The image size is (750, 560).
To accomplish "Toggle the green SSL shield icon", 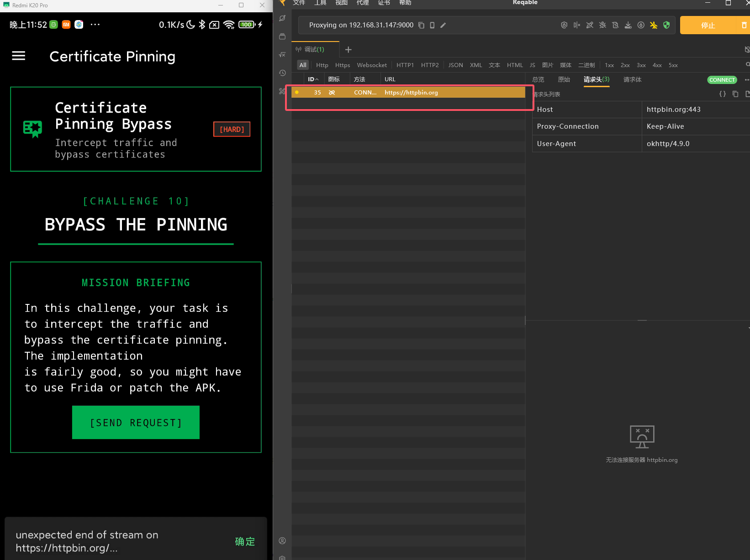I will tap(666, 25).
